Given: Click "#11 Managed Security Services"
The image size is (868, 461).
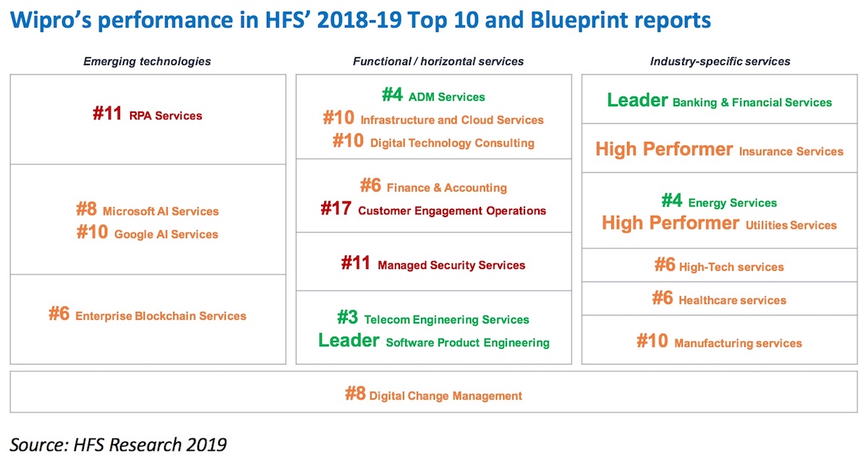Looking at the screenshot, I should tap(433, 265).
